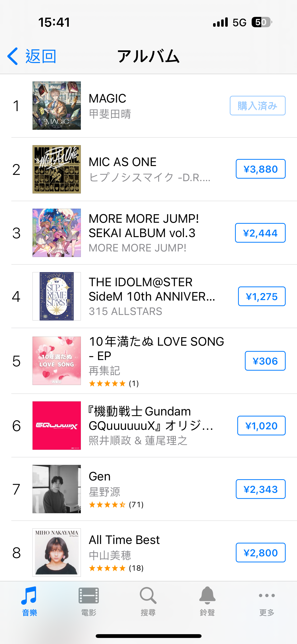Tap the ¥2,444 price button
This screenshot has height=644, width=297.
tap(260, 233)
